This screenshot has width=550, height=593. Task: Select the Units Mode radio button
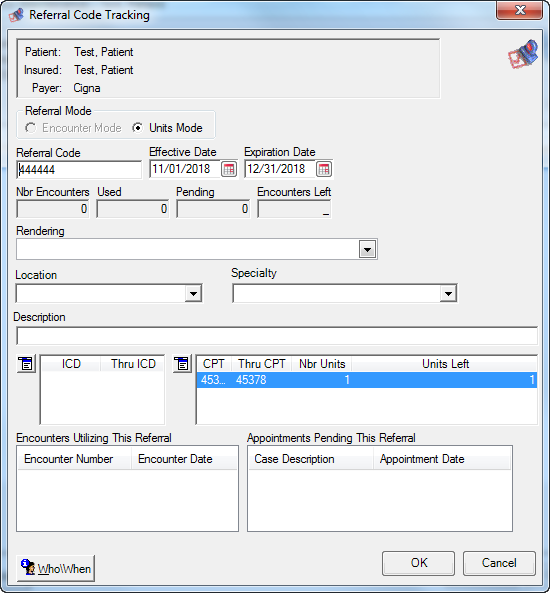pos(138,128)
